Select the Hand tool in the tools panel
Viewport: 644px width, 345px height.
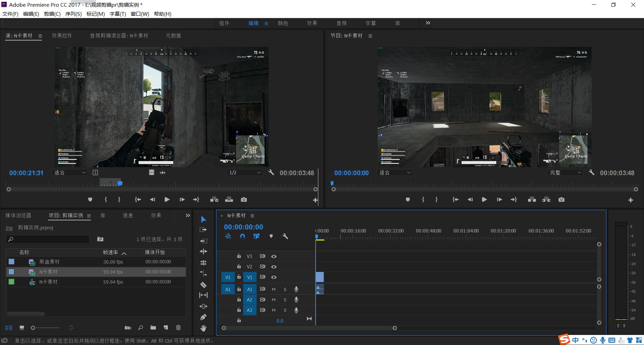[x=203, y=328]
